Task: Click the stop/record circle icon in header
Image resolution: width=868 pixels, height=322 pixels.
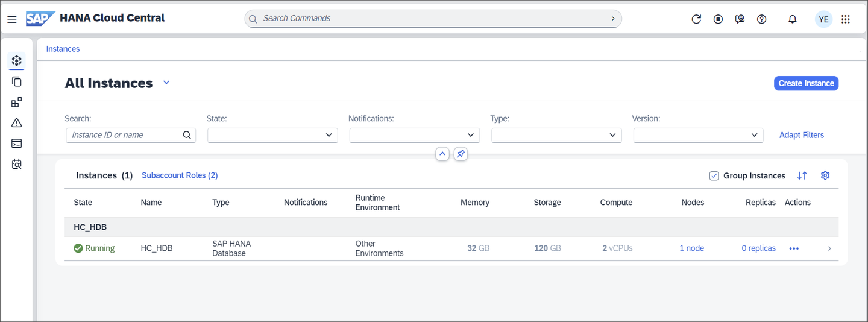Action: [718, 19]
